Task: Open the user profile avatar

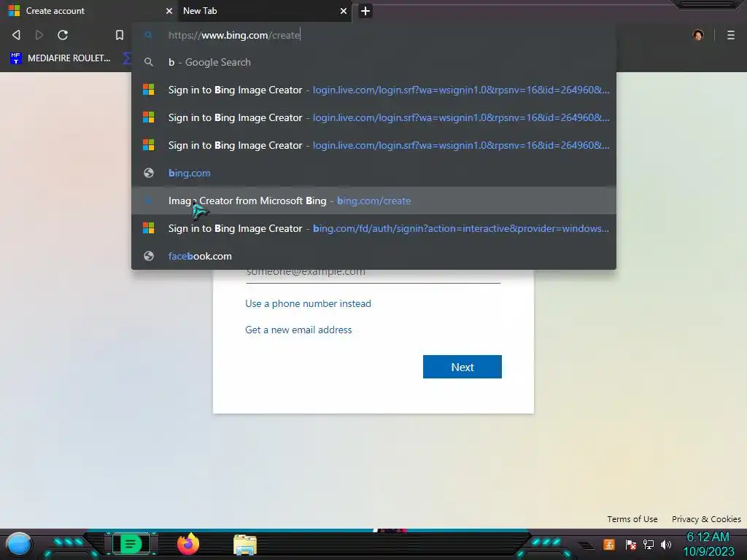Action: point(698,35)
